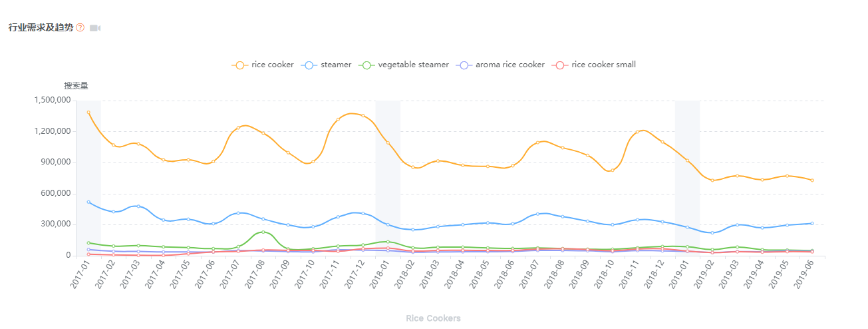868x329 pixels.
Task: Click the 行业需求及趋势 section title
Action: [41, 28]
